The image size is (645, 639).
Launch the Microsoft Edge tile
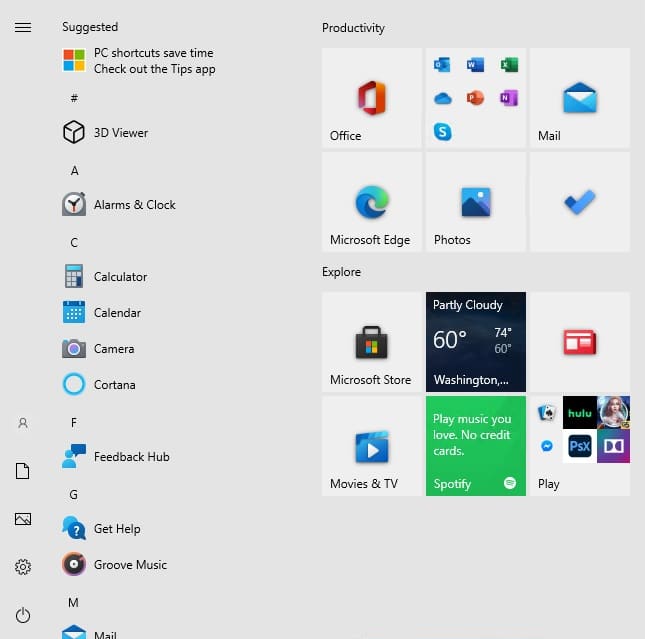[372, 202]
